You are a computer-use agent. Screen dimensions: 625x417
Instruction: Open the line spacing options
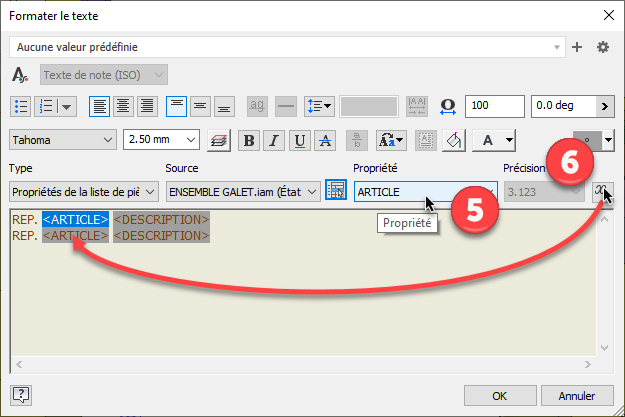point(321,105)
